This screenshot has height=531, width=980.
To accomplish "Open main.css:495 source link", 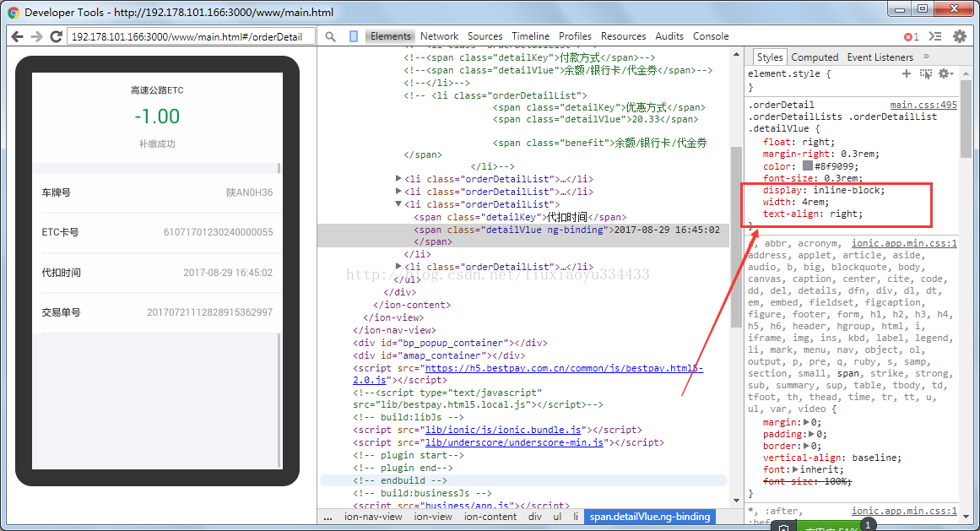I will click(x=923, y=105).
